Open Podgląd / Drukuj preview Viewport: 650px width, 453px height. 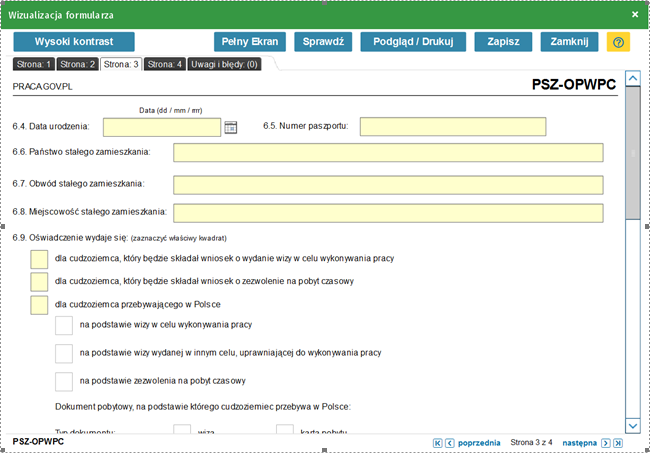pyautogui.click(x=413, y=42)
